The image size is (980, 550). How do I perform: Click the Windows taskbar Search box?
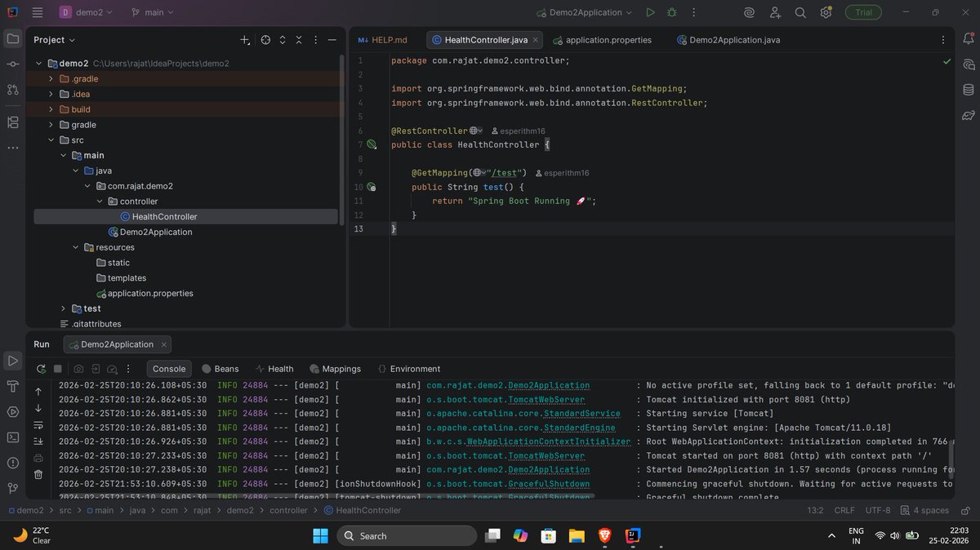(407, 536)
